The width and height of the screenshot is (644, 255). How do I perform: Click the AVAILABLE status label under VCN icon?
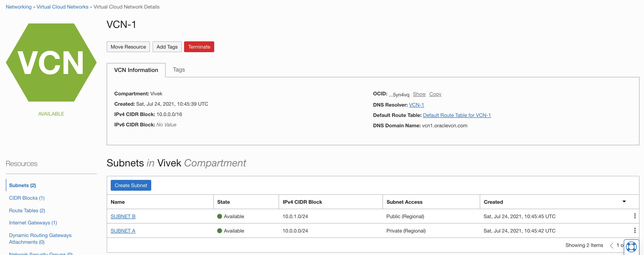pyautogui.click(x=51, y=114)
